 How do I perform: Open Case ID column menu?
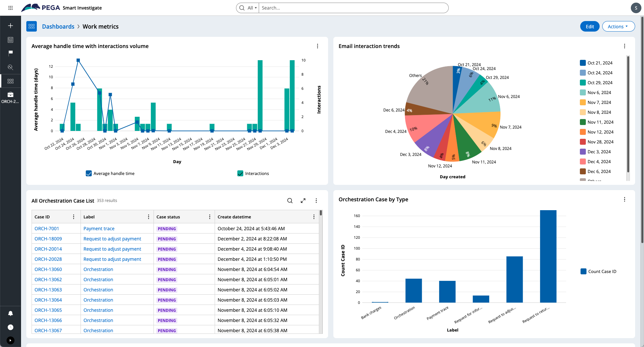coord(74,217)
